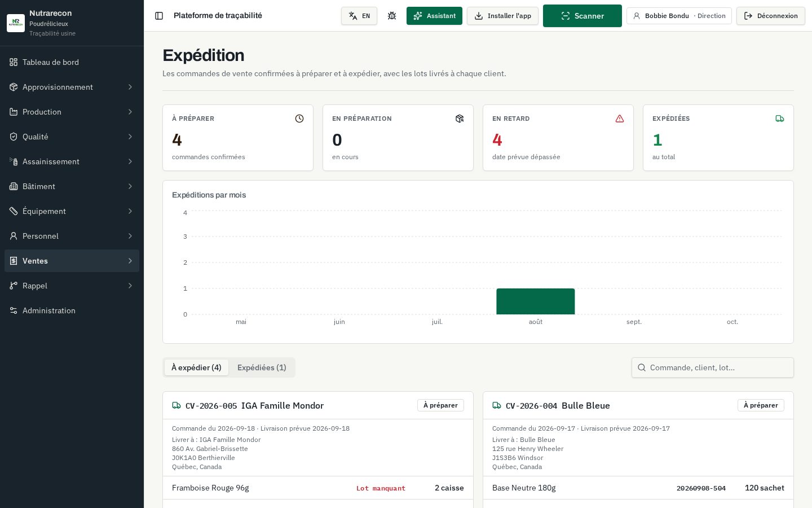Click the warning triangle on En retard card

[620, 119]
